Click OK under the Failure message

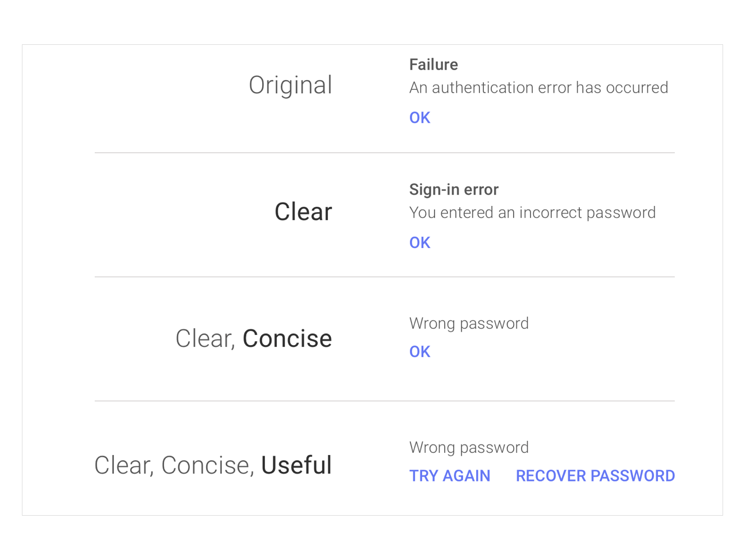coord(419,118)
